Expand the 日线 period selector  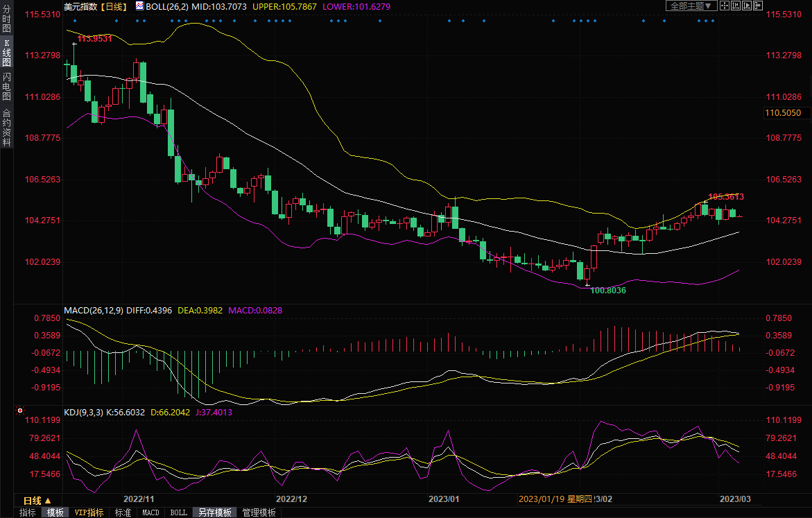click(37, 500)
